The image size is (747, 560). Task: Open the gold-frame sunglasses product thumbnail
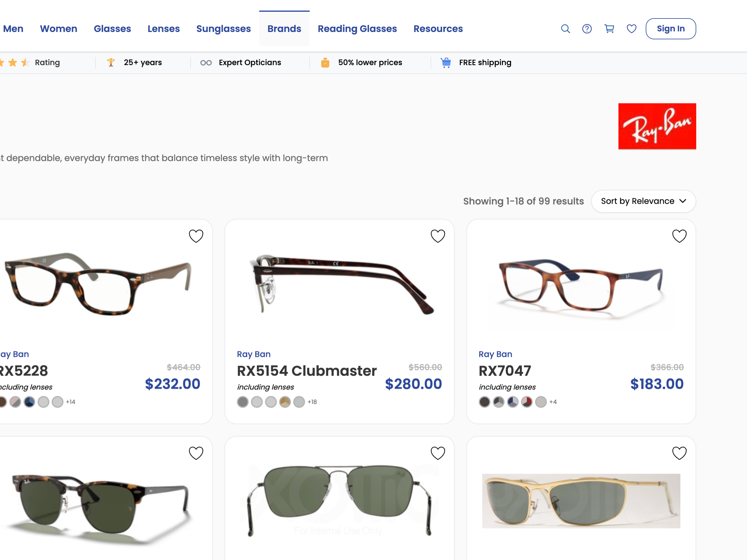[x=581, y=501]
